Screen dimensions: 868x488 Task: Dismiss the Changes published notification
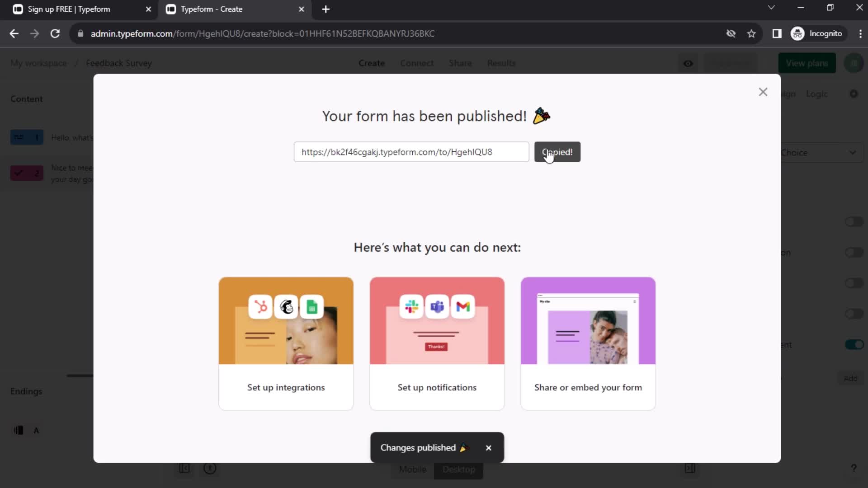(489, 447)
